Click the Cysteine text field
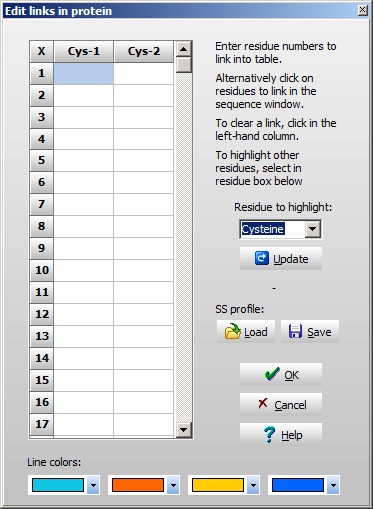The width and height of the screenshot is (373, 509). [272, 229]
